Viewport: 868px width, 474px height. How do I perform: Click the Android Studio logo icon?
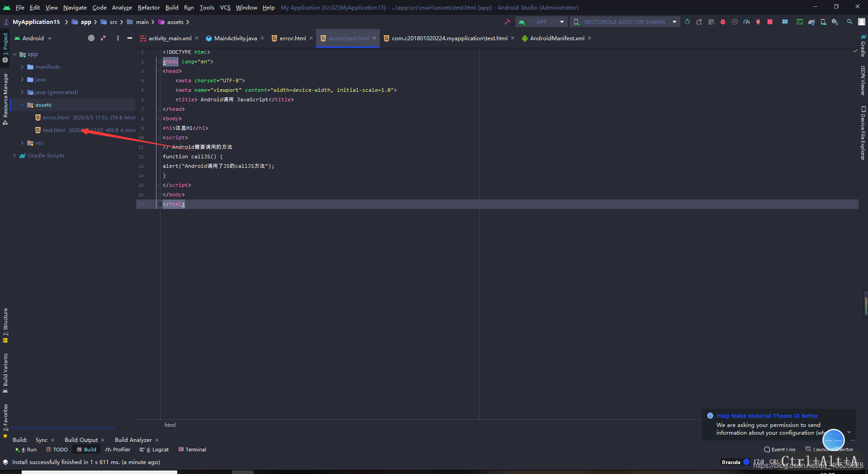point(7,7)
